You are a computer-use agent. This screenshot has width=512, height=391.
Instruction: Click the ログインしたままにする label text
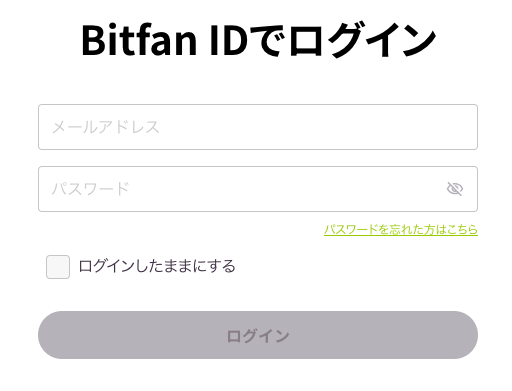pos(157,266)
